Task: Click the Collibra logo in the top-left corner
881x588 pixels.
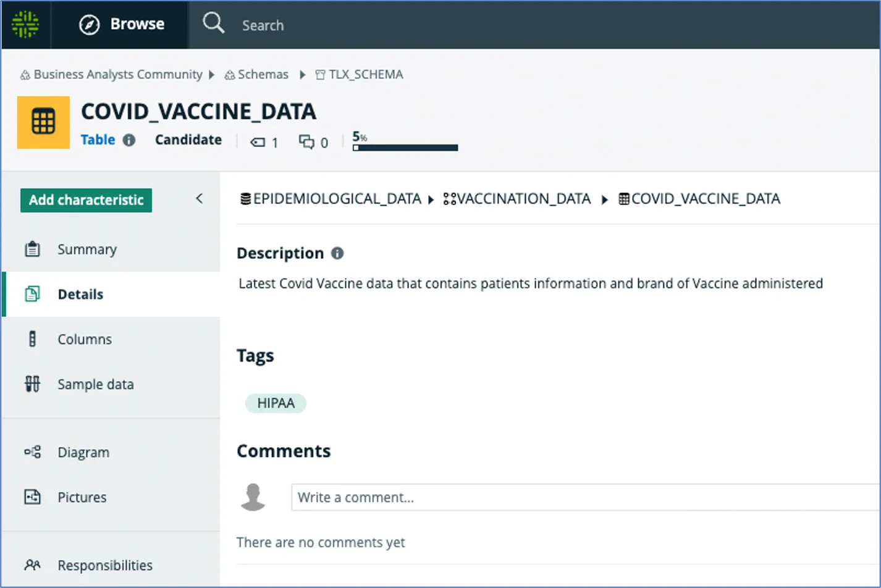Action: [x=25, y=25]
